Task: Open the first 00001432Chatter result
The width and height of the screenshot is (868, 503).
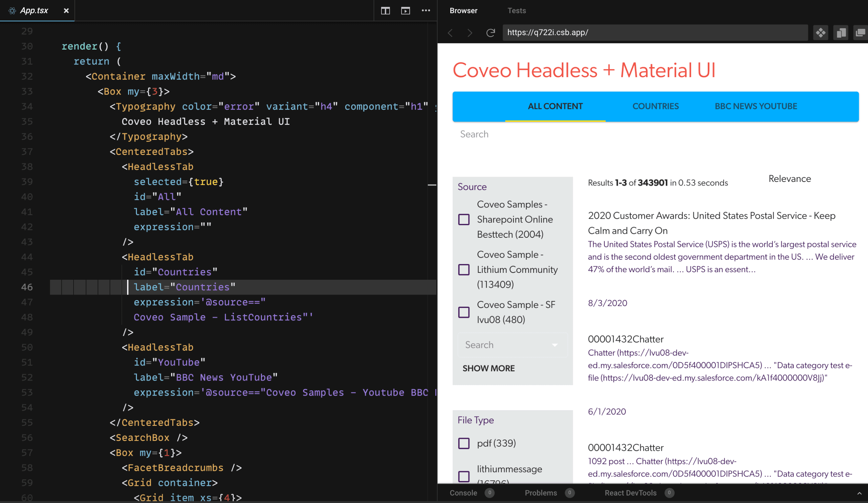Action: tap(625, 339)
